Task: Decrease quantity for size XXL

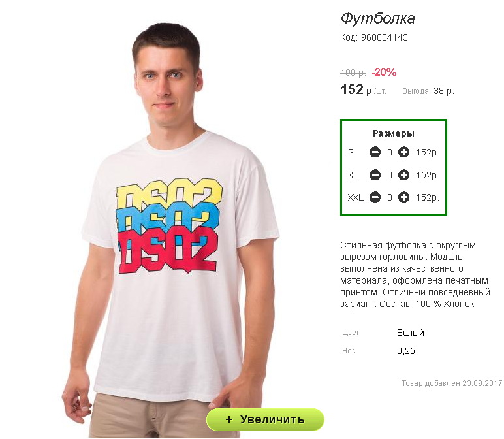Action: 375,197
